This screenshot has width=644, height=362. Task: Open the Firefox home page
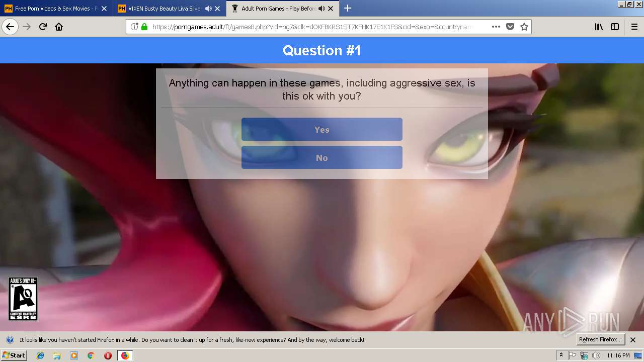[x=59, y=27]
